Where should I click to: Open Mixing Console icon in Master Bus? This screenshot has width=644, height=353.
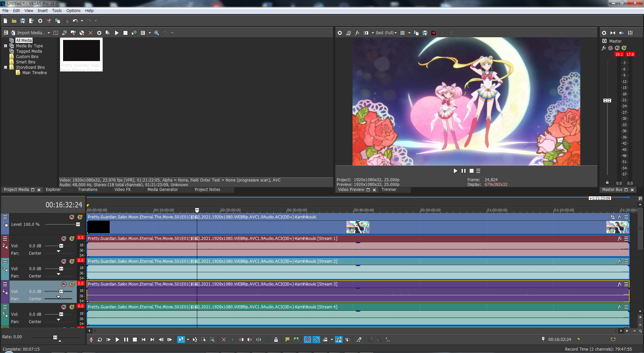[630, 33]
